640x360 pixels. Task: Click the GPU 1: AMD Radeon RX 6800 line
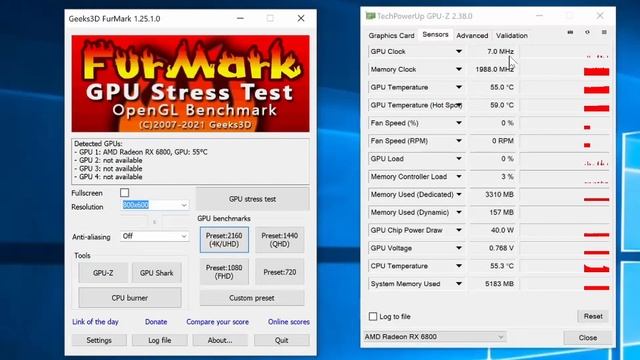pyautogui.click(x=141, y=152)
